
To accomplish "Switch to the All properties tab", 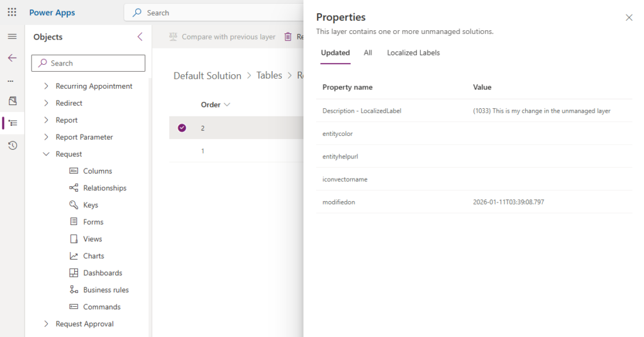I will (368, 53).
